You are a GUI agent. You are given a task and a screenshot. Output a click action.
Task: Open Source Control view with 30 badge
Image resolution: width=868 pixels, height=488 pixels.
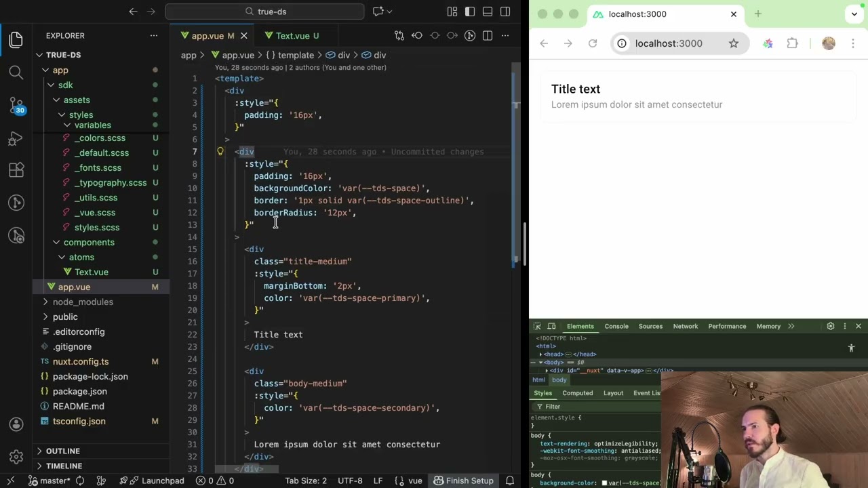(16, 105)
